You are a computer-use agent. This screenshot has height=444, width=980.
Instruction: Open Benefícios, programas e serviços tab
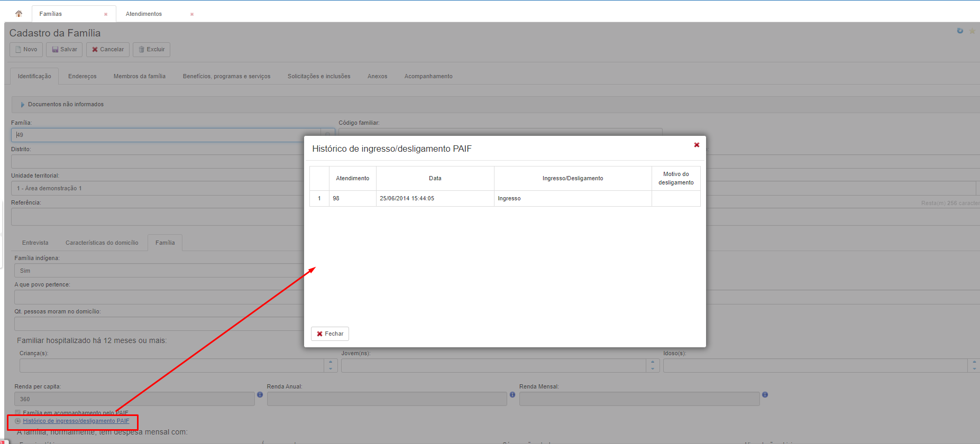click(226, 76)
